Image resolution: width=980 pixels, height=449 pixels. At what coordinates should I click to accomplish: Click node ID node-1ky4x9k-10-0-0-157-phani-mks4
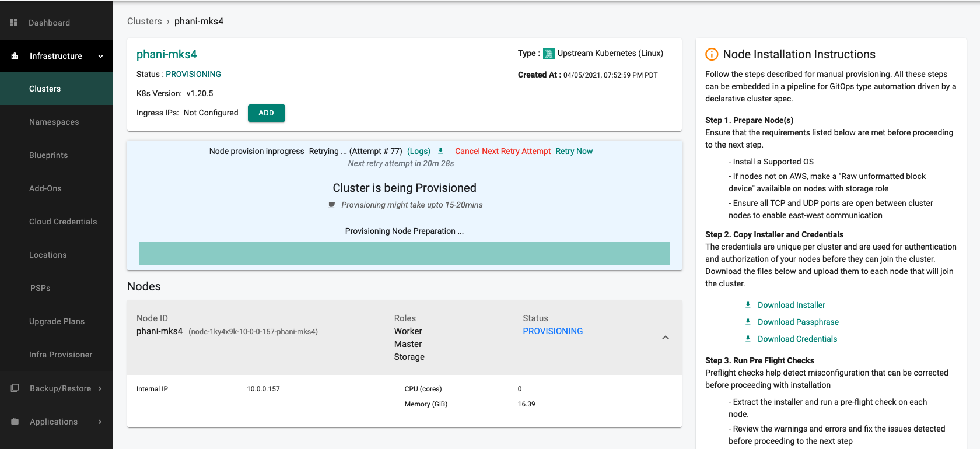tap(253, 332)
